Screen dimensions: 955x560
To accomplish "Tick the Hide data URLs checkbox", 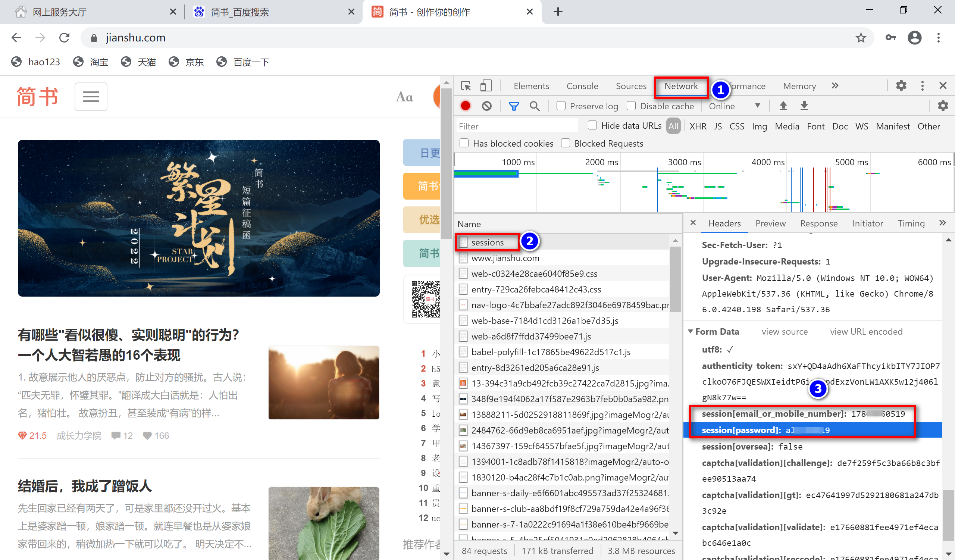I will [592, 125].
